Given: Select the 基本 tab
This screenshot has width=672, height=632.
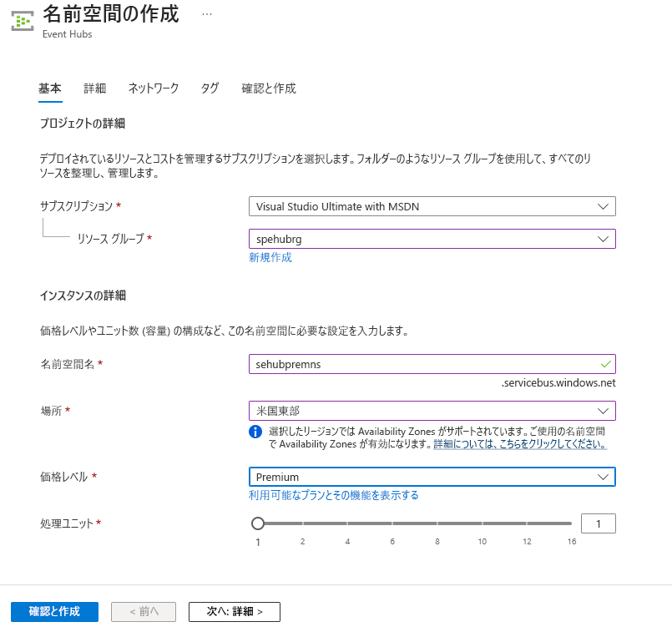Looking at the screenshot, I should 50,88.
